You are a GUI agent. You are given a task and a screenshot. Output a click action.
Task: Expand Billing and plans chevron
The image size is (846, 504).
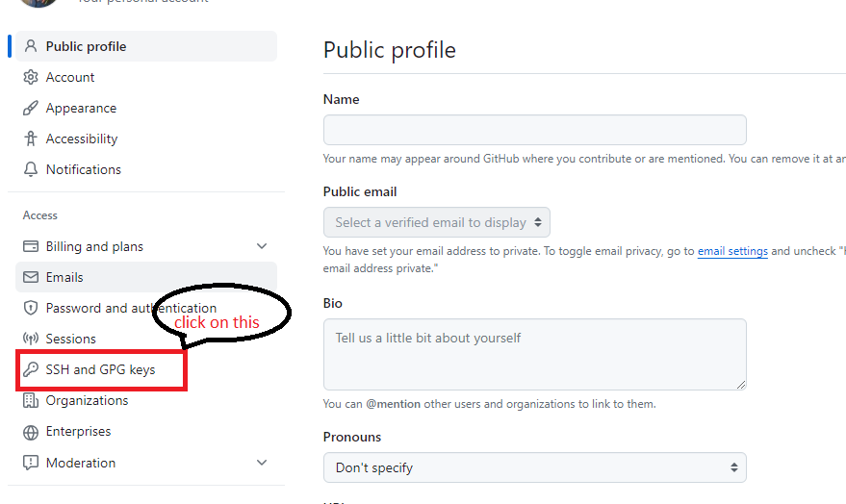point(262,246)
